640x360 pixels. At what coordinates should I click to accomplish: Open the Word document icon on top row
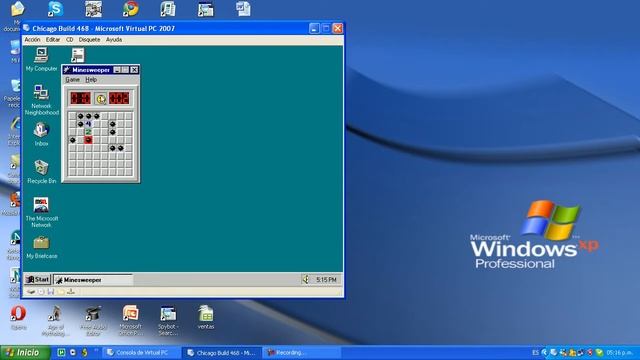coord(243,9)
